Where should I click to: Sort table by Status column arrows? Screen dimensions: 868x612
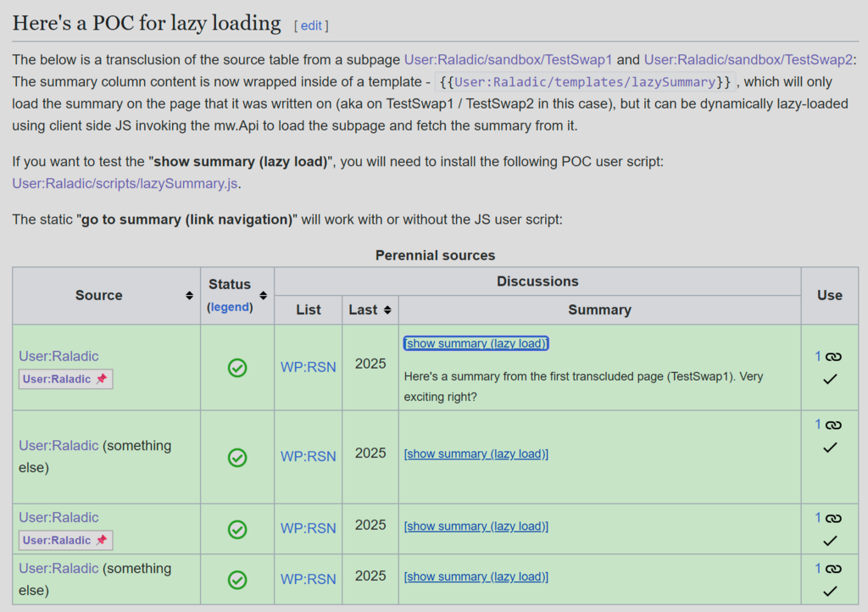click(x=264, y=296)
